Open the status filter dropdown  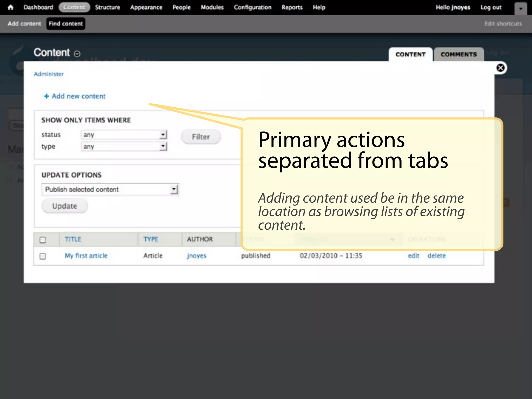coord(124,135)
